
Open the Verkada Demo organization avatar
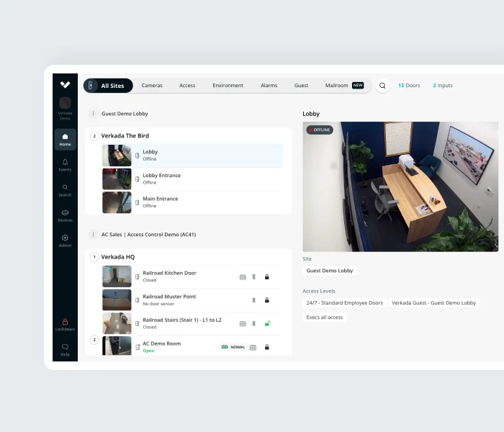[66, 103]
